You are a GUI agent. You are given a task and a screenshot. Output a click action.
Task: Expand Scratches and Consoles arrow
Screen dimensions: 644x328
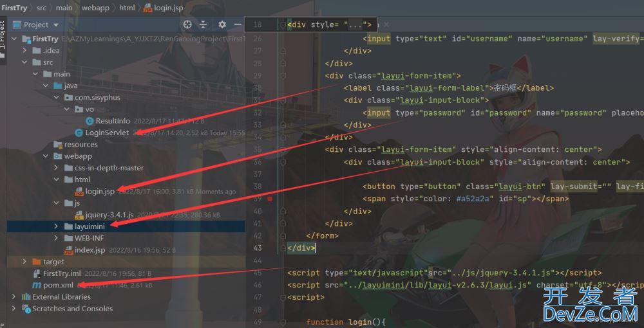click(14, 309)
